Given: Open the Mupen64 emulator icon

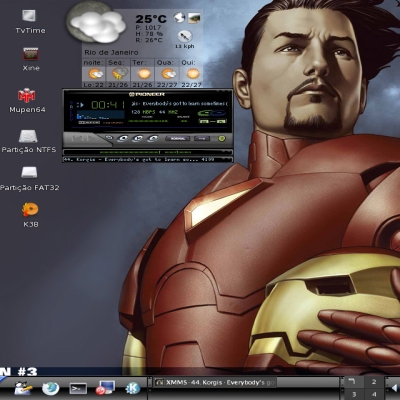Looking at the screenshot, I should pyautogui.click(x=27, y=95).
